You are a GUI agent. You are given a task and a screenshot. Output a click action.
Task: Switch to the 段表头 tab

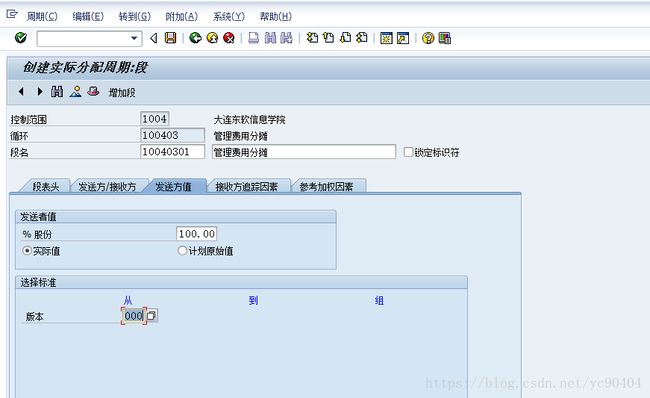tap(46, 187)
